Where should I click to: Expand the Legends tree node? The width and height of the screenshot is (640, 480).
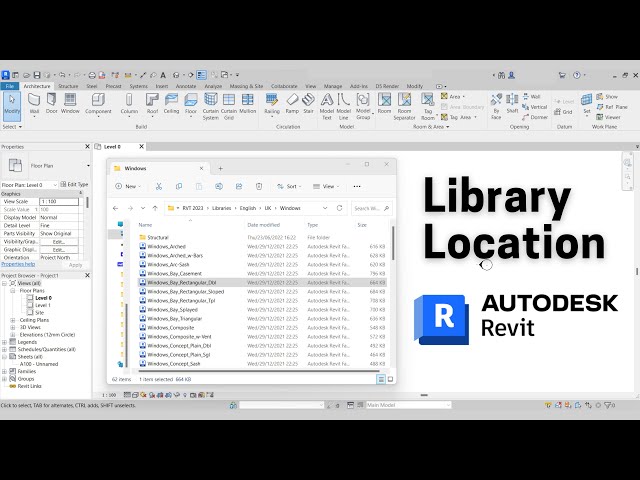(4, 342)
